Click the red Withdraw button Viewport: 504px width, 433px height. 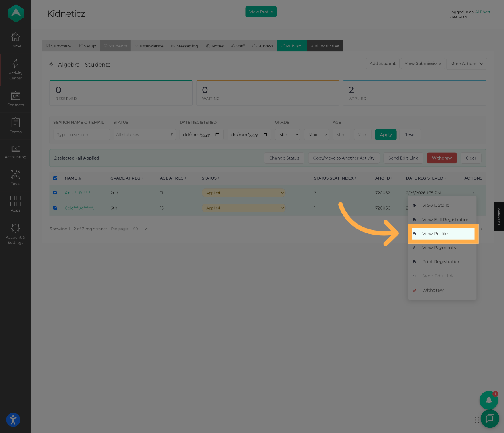tap(442, 158)
